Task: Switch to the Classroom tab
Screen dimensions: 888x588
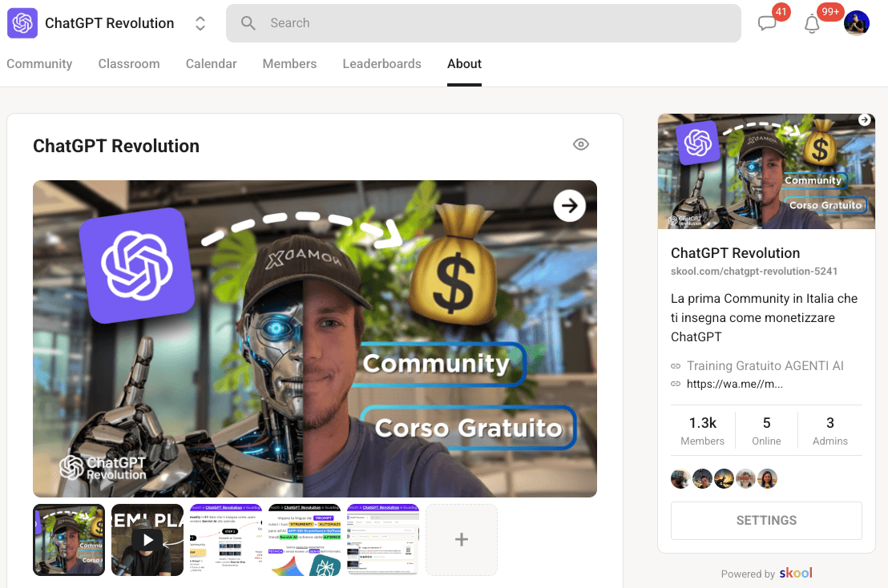Action: 129,64
